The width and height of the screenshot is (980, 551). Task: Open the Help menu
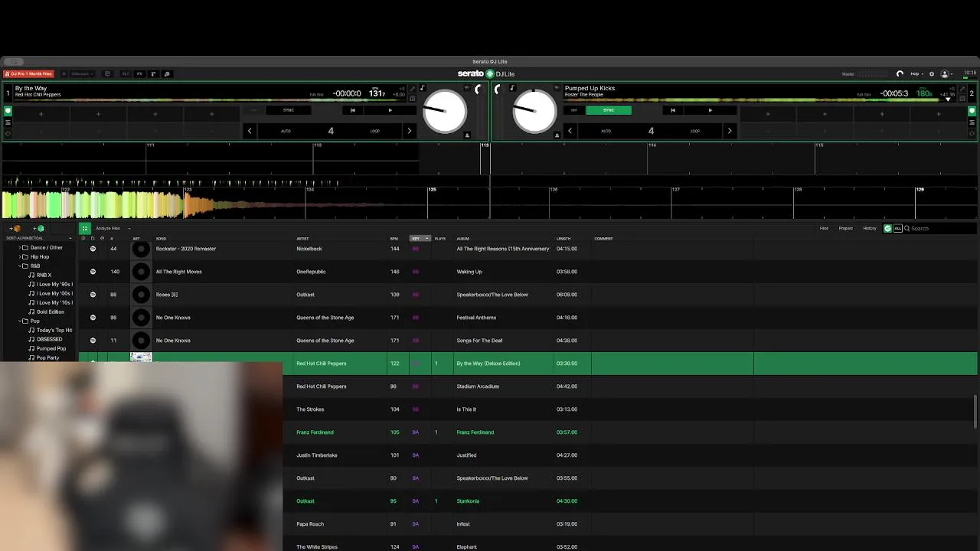coord(916,74)
